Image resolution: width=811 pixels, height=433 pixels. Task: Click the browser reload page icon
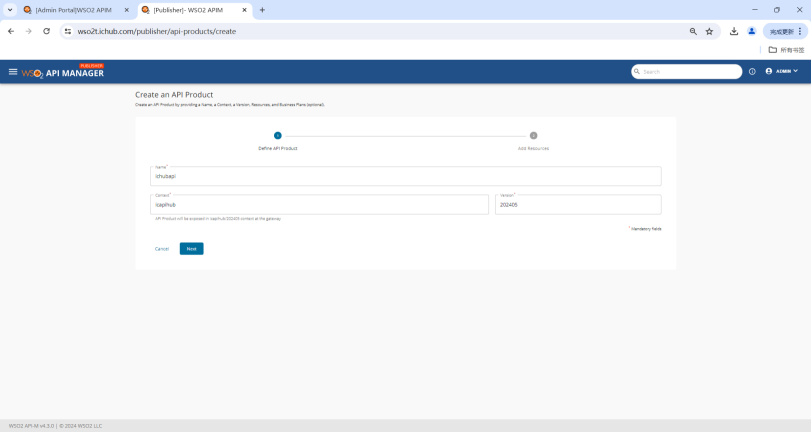point(46,31)
